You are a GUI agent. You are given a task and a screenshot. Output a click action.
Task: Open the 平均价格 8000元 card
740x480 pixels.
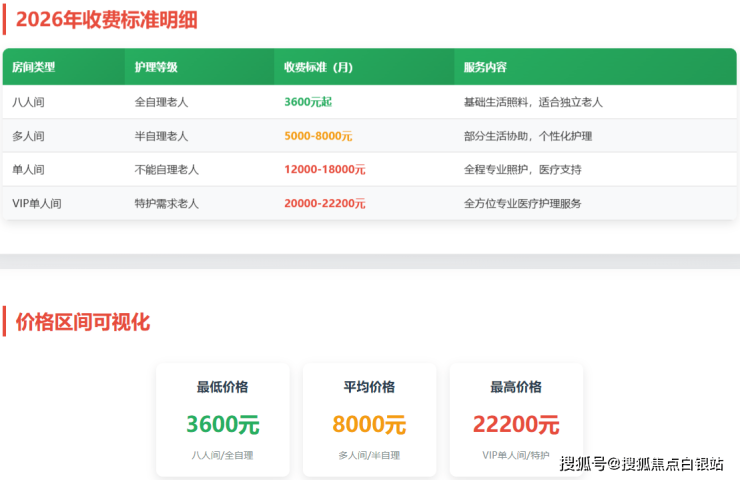pos(369,420)
